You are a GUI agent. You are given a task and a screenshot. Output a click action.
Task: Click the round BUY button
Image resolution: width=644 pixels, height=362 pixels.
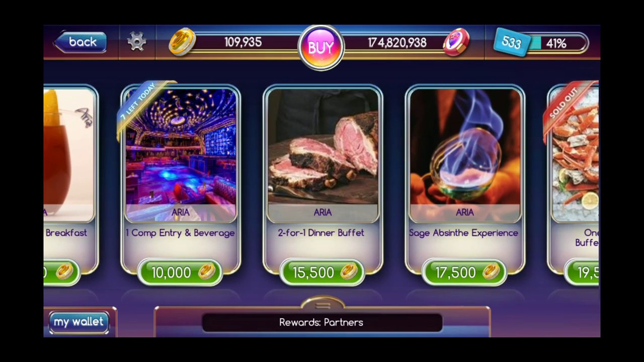point(321,47)
